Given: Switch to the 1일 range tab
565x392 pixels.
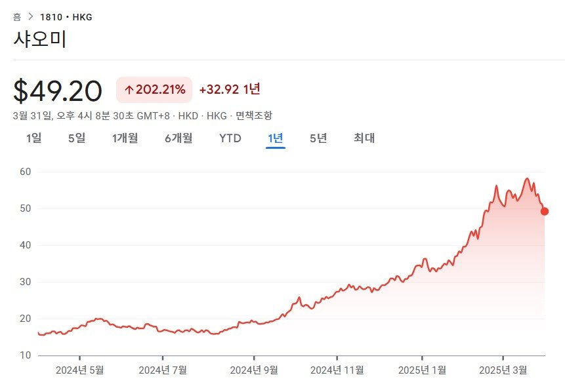Looking at the screenshot, I should coord(33,138).
